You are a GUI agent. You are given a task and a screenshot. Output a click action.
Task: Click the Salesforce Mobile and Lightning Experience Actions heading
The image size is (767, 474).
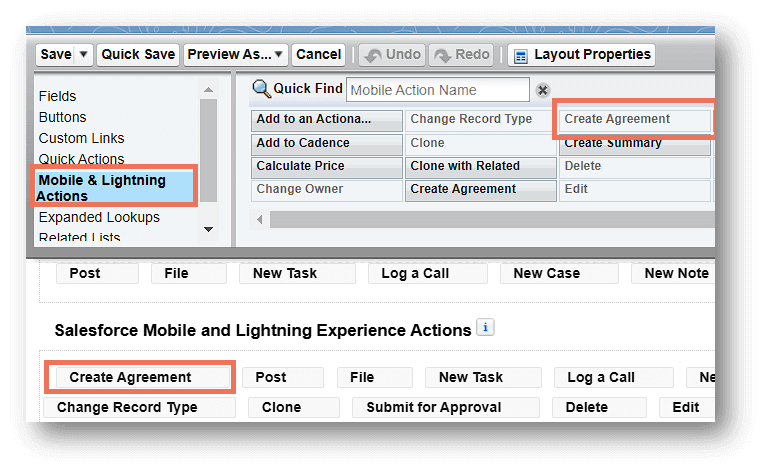point(263,330)
